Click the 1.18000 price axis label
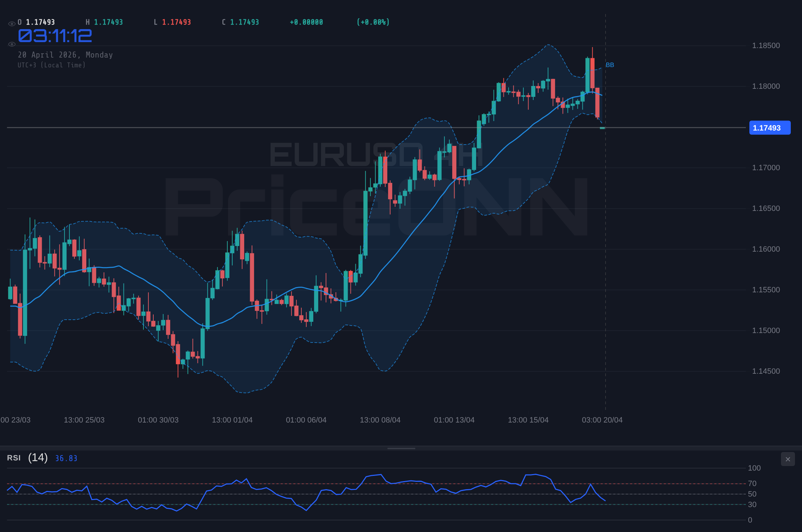Image resolution: width=802 pixels, height=532 pixels. 766,86
